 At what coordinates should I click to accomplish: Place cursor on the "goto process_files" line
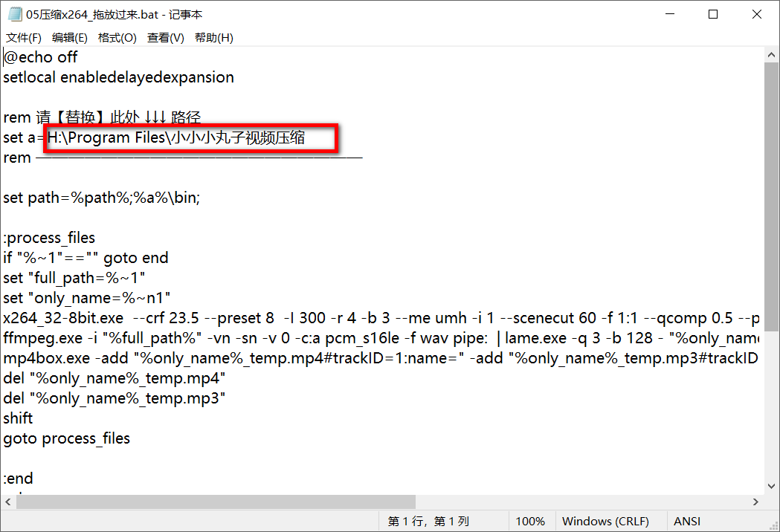point(67,438)
